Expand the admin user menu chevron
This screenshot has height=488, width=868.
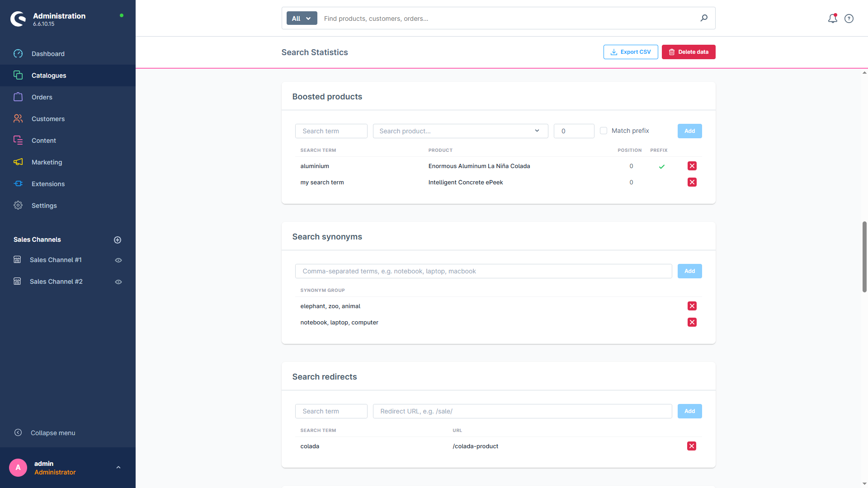point(118,468)
